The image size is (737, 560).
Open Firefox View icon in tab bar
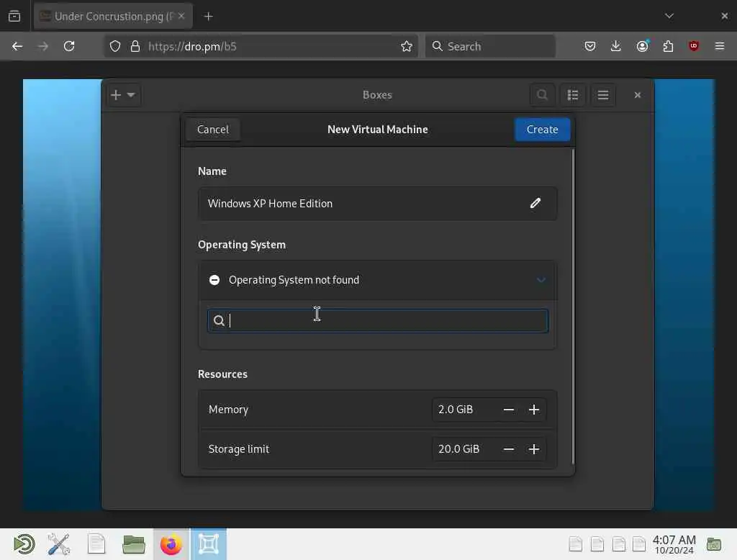pyautogui.click(x=14, y=17)
